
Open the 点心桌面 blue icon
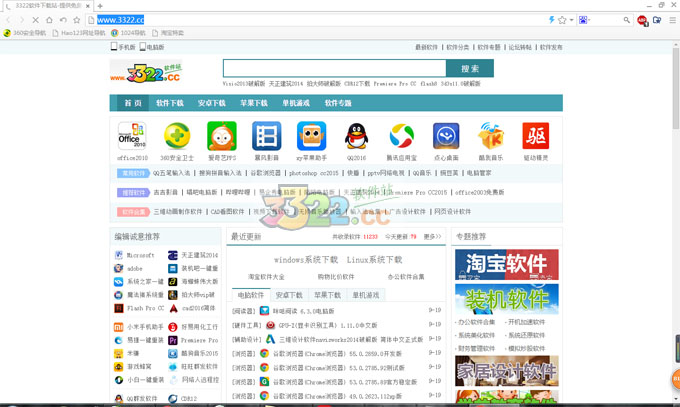click(x=446, y=136)
